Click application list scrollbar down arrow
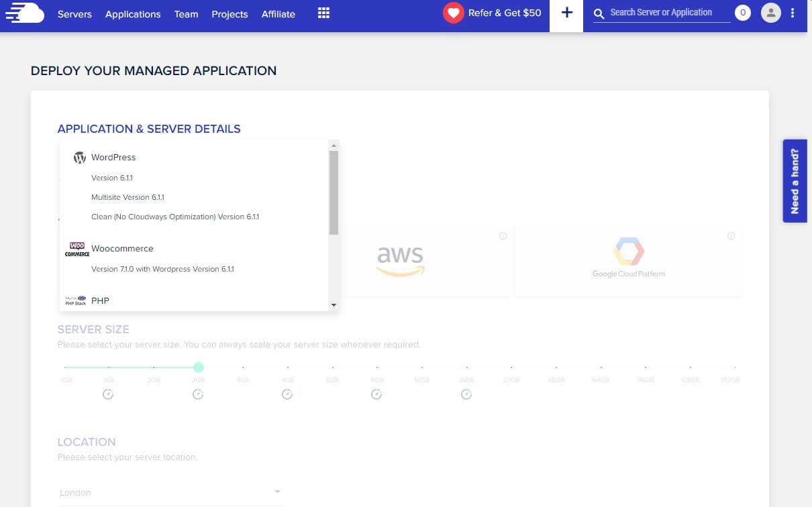 [334, 305]
